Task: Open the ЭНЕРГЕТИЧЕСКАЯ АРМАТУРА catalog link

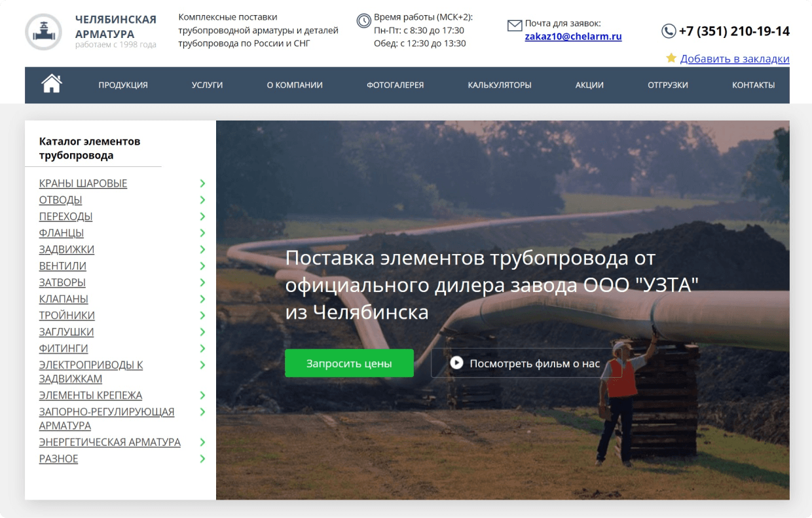Action: (110, 442)
